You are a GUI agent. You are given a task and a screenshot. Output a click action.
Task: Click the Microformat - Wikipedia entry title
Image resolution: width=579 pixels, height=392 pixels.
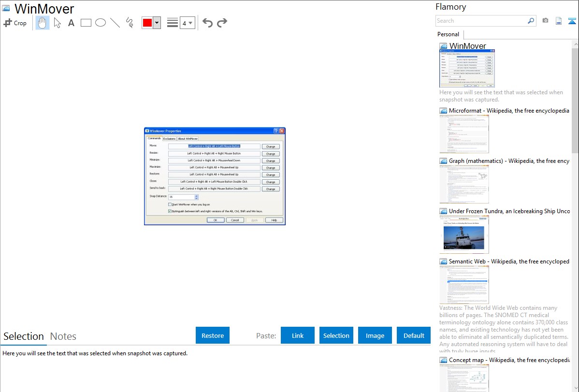point(509,111)
